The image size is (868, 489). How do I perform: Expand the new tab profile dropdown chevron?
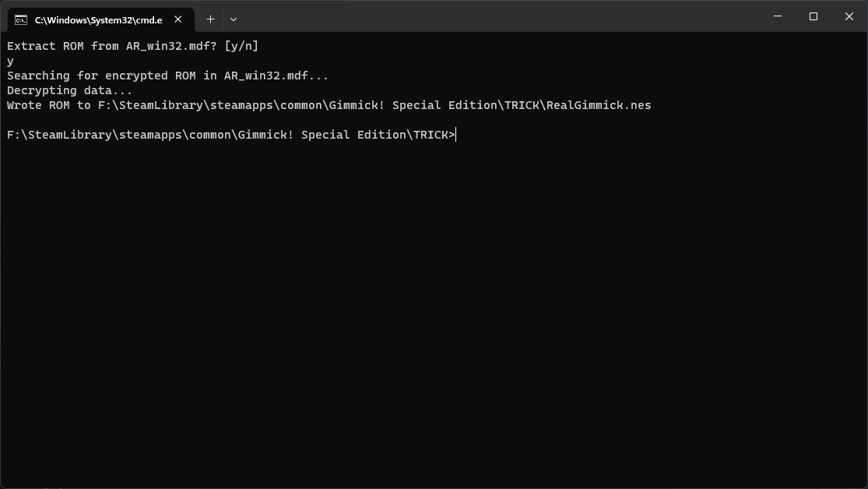(x=234, y=19)
